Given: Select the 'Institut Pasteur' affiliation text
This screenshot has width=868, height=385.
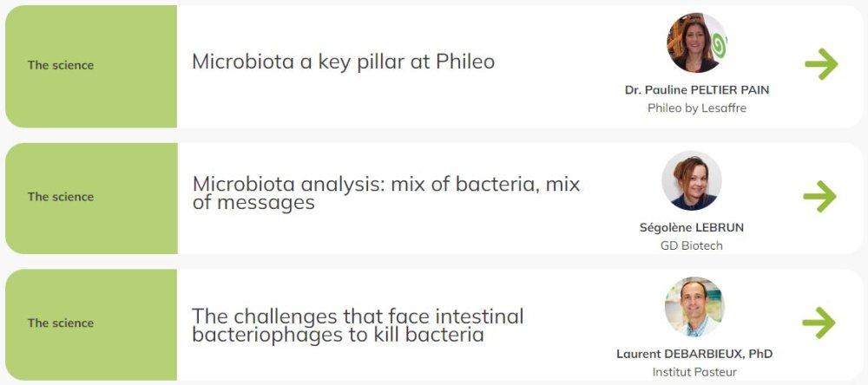Looking at the screenshot, I should point(694,372).
